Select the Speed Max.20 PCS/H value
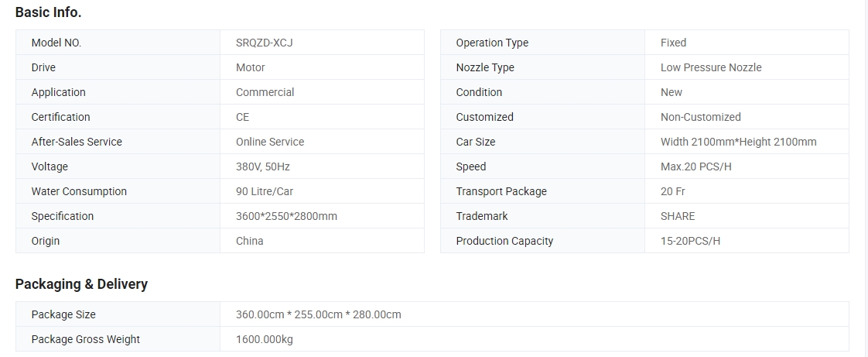This screenshot has width=868, height=357. click(695, 166)
